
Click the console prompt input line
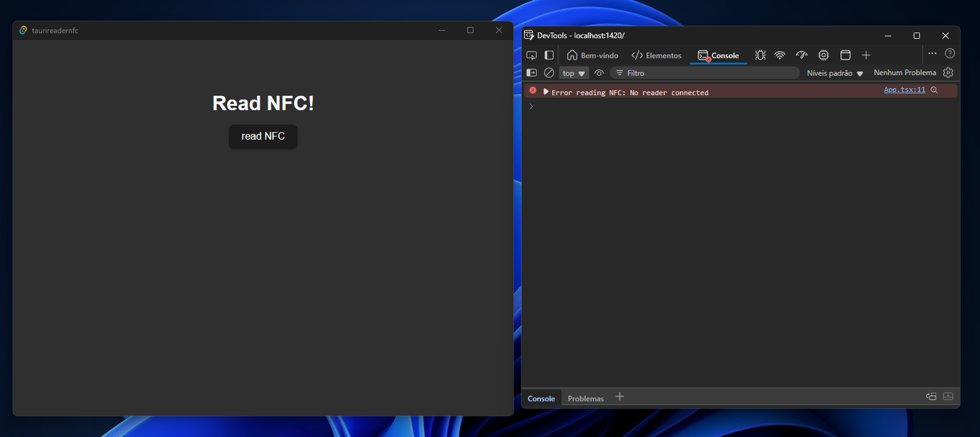[740, 106]
